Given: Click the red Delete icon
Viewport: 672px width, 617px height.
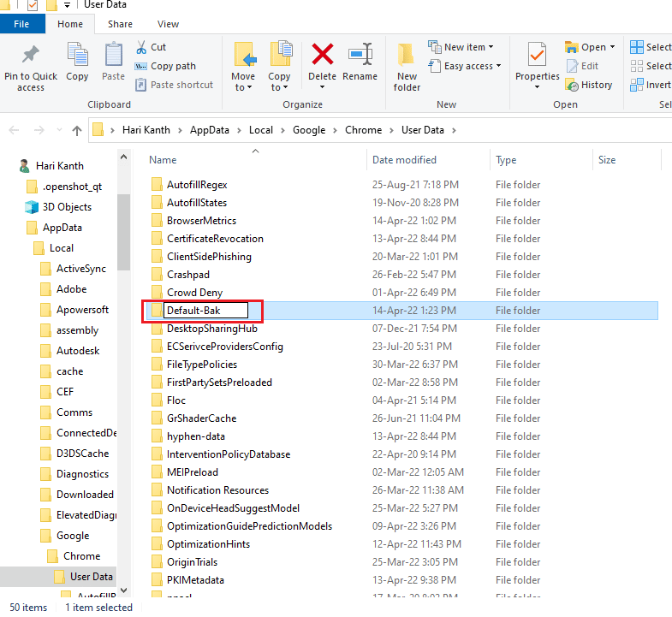Looking at the screenshot, I should coord(322,55).
